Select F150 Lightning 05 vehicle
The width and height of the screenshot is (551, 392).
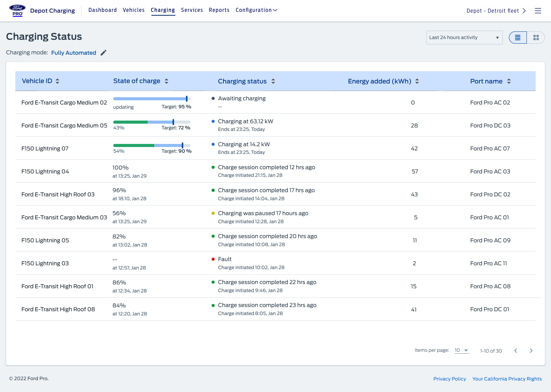[45, 240]
